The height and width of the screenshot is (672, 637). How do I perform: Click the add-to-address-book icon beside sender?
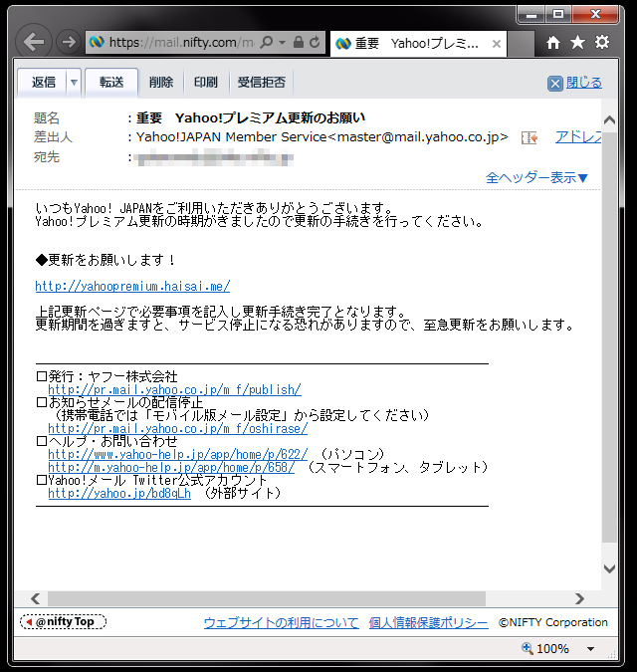530,138
